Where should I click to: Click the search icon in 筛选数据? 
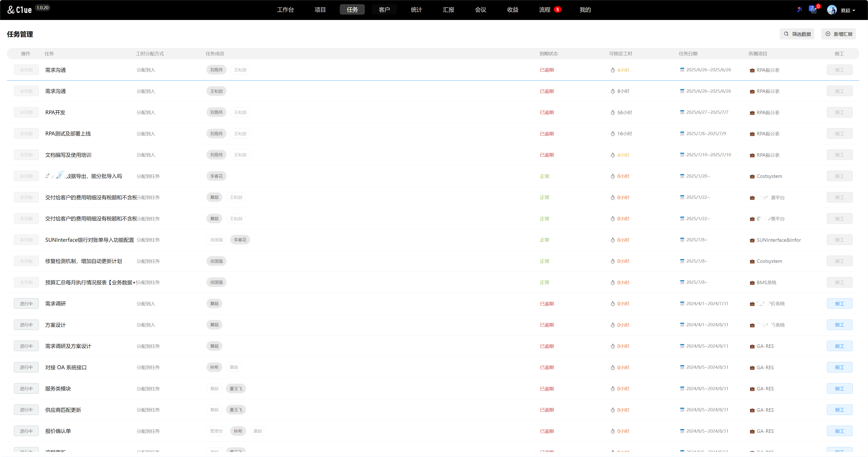pos(786,34)
